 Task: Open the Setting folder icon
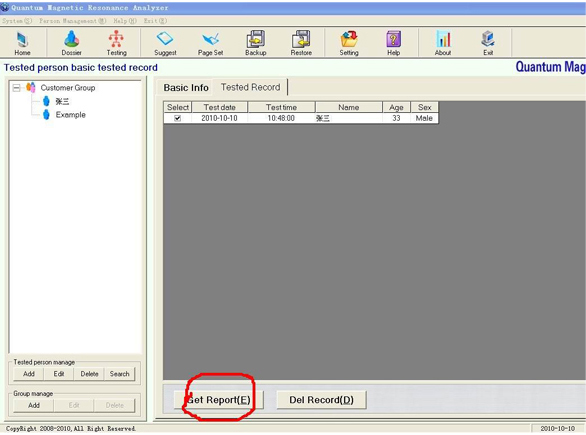[x=349, y=39]
